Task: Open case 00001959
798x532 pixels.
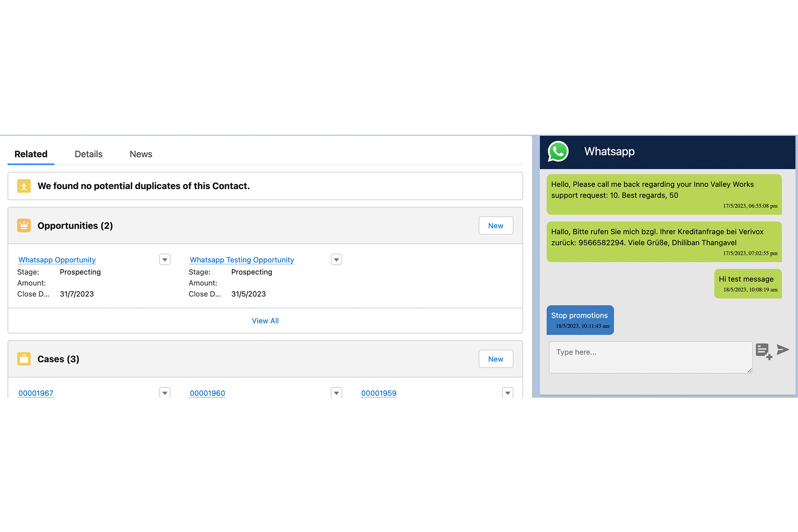Action: pos(379,393)
